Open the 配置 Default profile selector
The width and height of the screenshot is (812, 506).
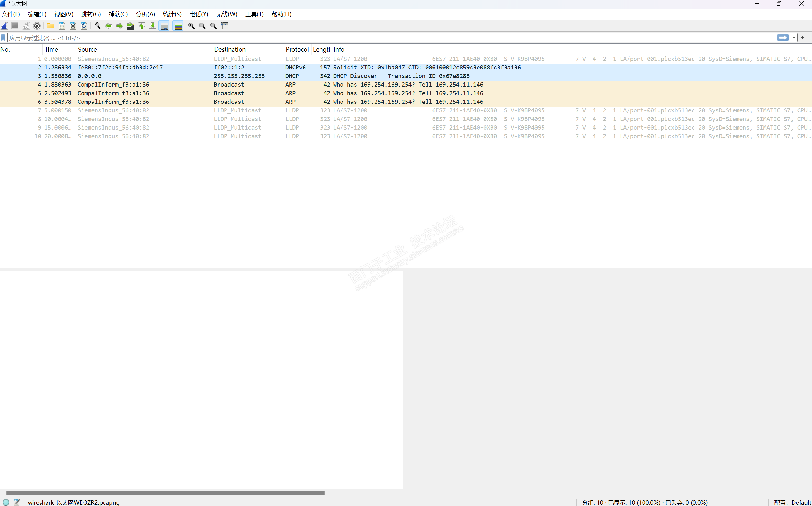[x=792, y=502]
